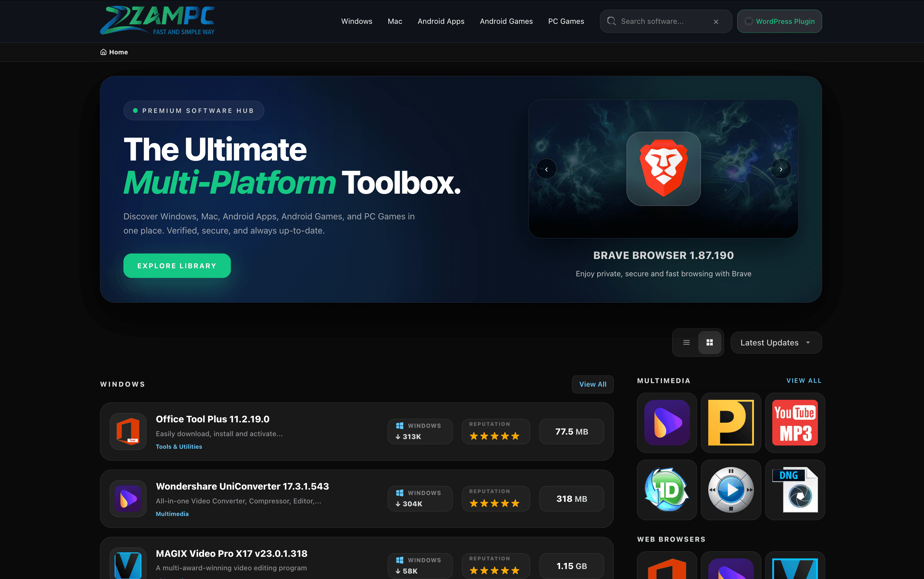Click the 77.5 MB size badge
This screenshot has width=924, height=579.
(571, 432)
